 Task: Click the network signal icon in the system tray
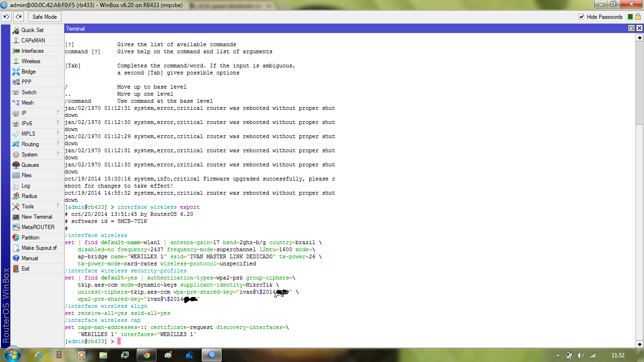coord(592,355)
